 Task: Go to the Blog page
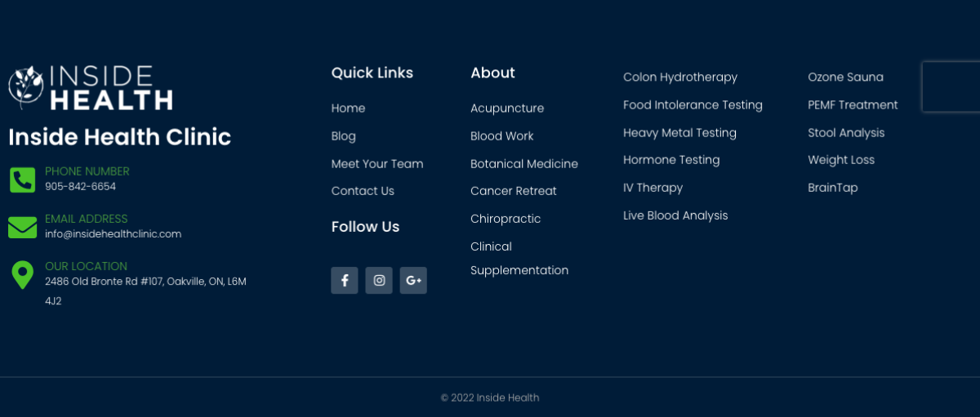coord(343,136)
